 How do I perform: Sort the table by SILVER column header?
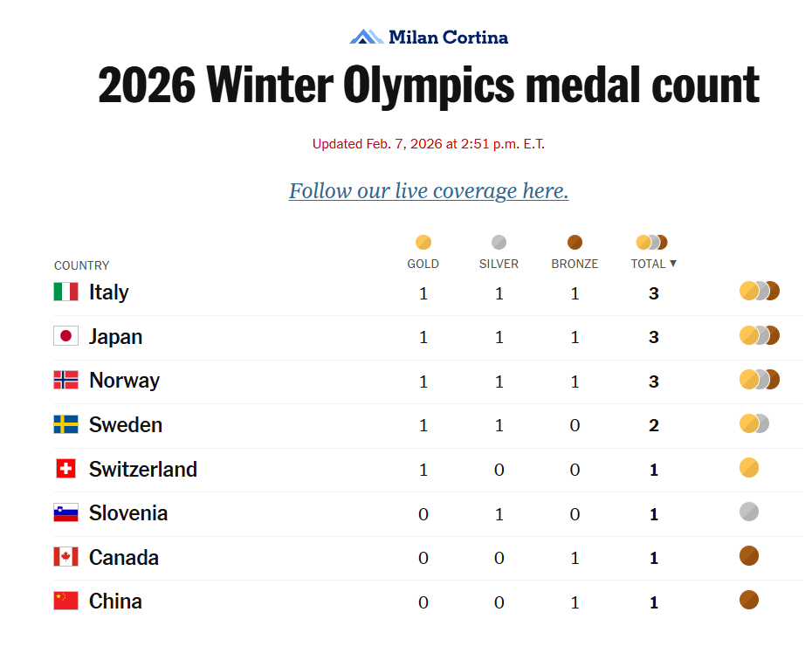499,264
